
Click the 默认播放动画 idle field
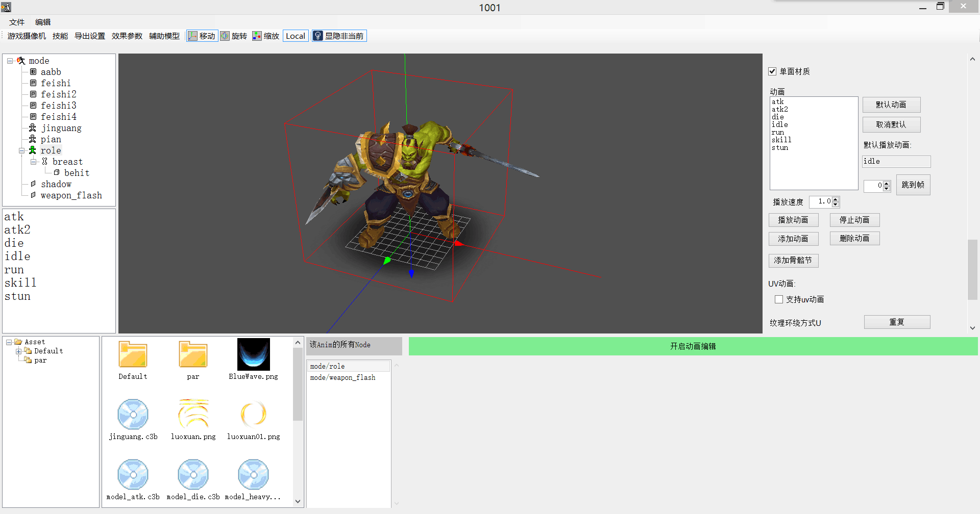point(896,161)
